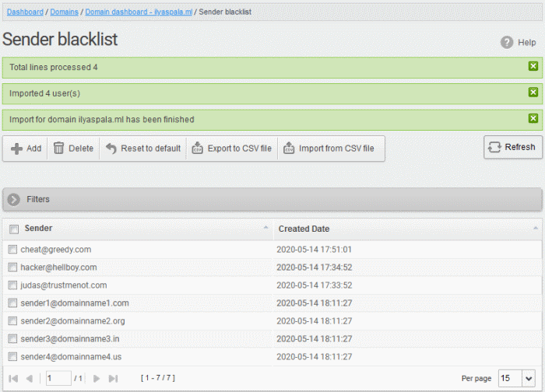This screenshot has width=545, height=392.
Task: Refresh the sender blacklist
Action: click(512, 147)
